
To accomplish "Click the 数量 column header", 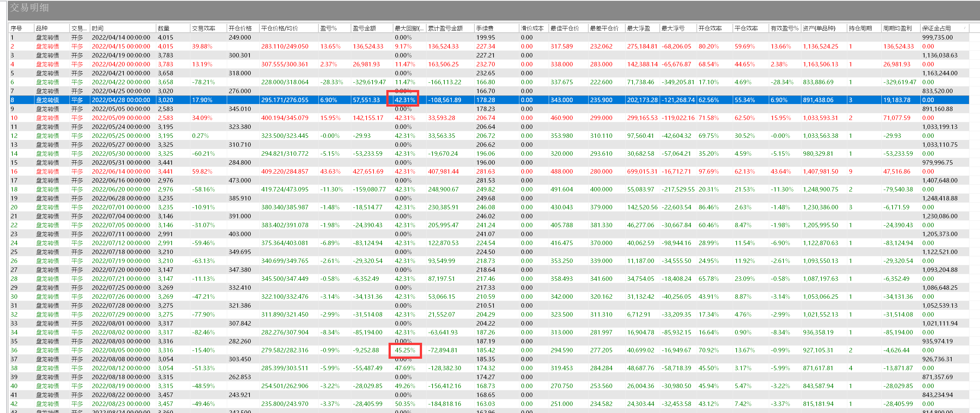I will pos(173,28).
